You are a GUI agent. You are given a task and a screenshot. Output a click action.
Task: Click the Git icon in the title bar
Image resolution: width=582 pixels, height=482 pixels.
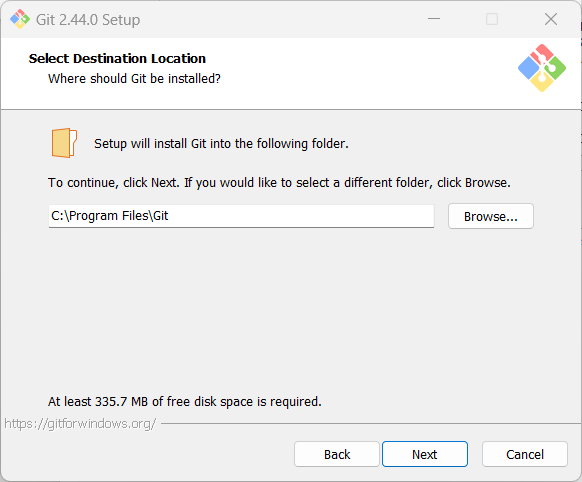(20, 19)
